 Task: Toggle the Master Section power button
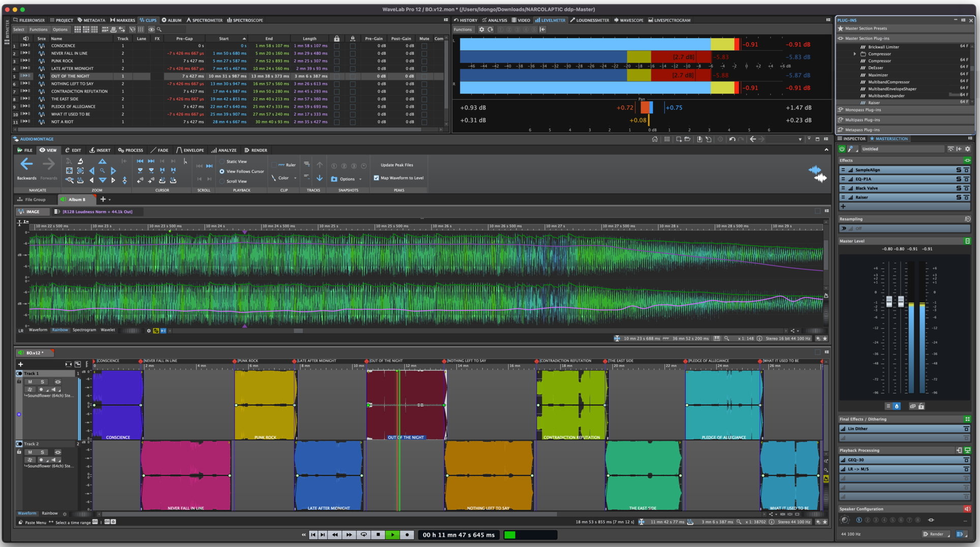pos(842,149)
